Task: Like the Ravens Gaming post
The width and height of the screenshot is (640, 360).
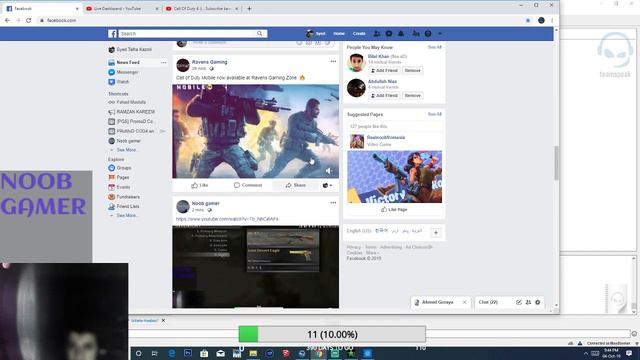Action: click(200, 185)
